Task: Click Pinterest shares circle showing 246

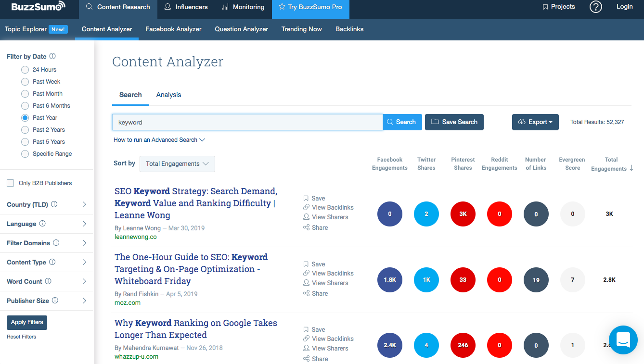Action: [463, 345]
